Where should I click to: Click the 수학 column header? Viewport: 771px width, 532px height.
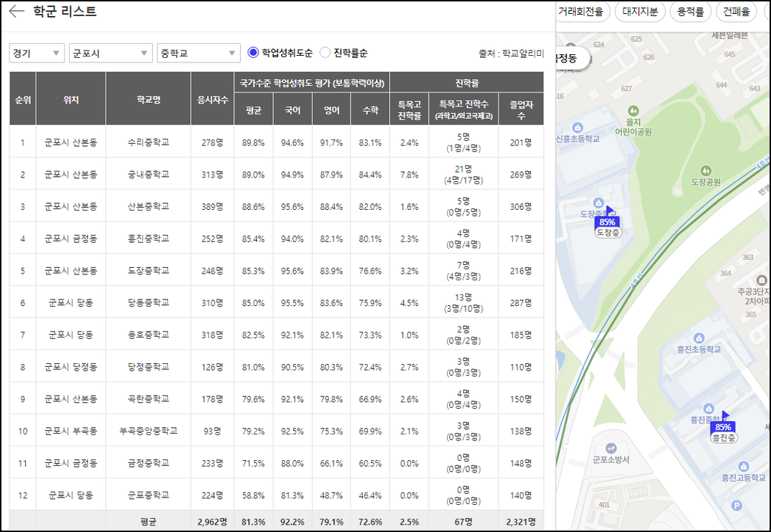point(370,109)
